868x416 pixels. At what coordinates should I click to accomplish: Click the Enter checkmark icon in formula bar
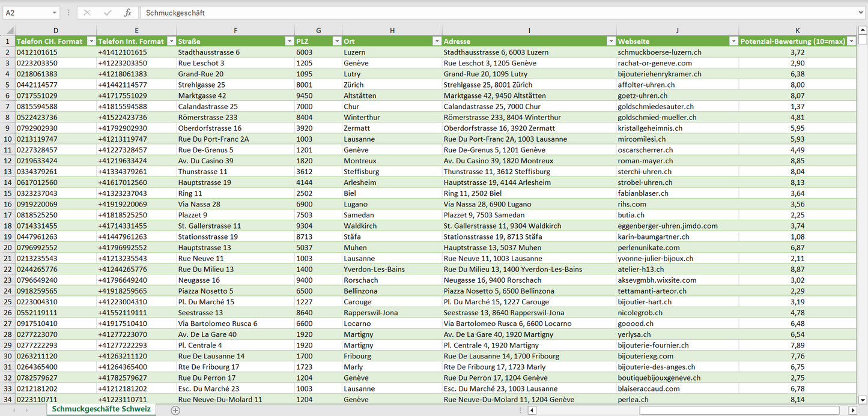108,13
